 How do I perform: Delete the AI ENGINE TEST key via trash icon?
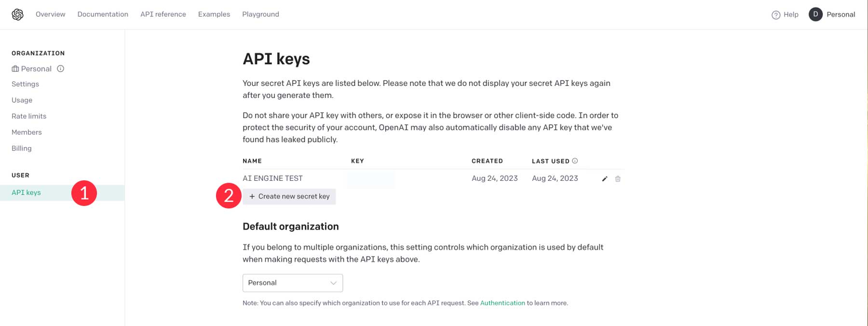click(x=618, y=178)
